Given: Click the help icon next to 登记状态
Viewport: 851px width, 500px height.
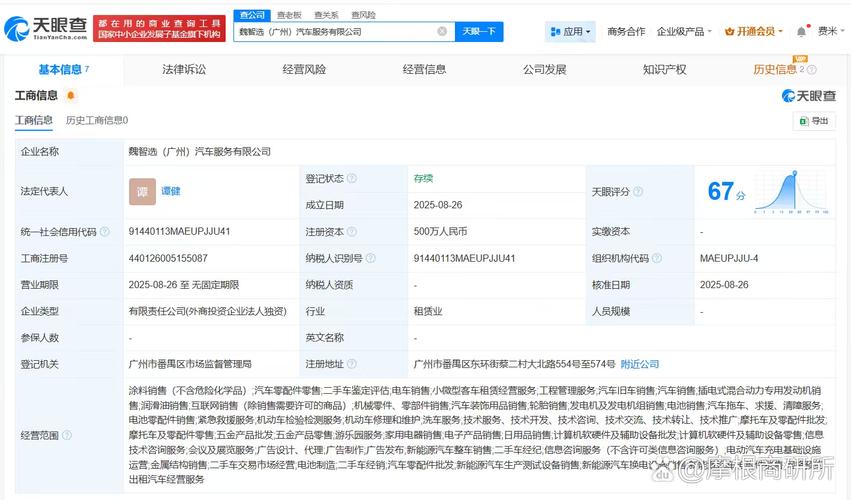Looking at the screenshot, I should click(x=352, y=178).
